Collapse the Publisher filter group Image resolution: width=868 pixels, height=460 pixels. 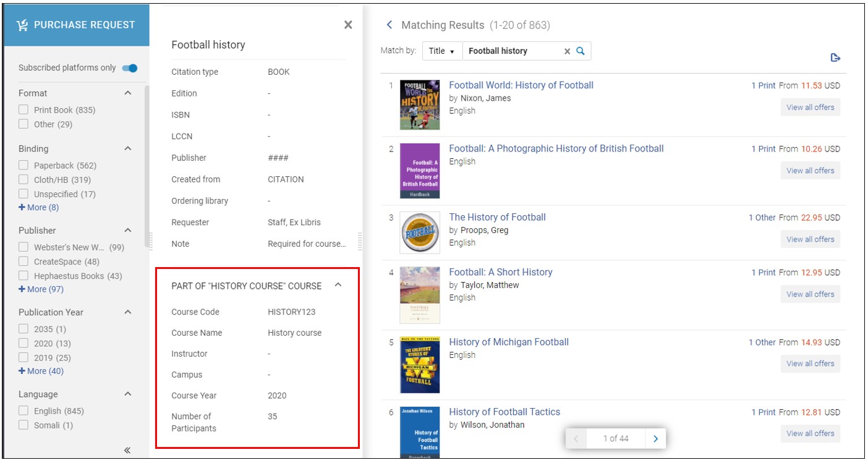tap(128, 231)
